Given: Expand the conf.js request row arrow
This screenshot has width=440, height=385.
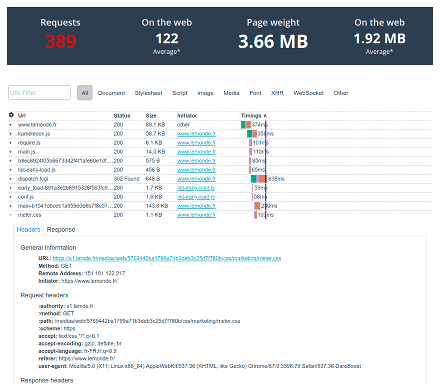Looking at the screenshot, I should (x=10, y=197).
